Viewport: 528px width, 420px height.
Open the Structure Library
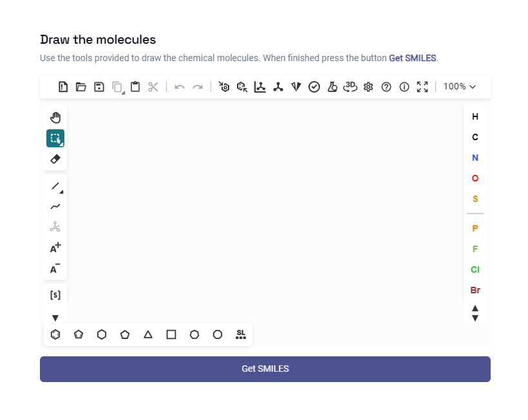tap(241, 334)
